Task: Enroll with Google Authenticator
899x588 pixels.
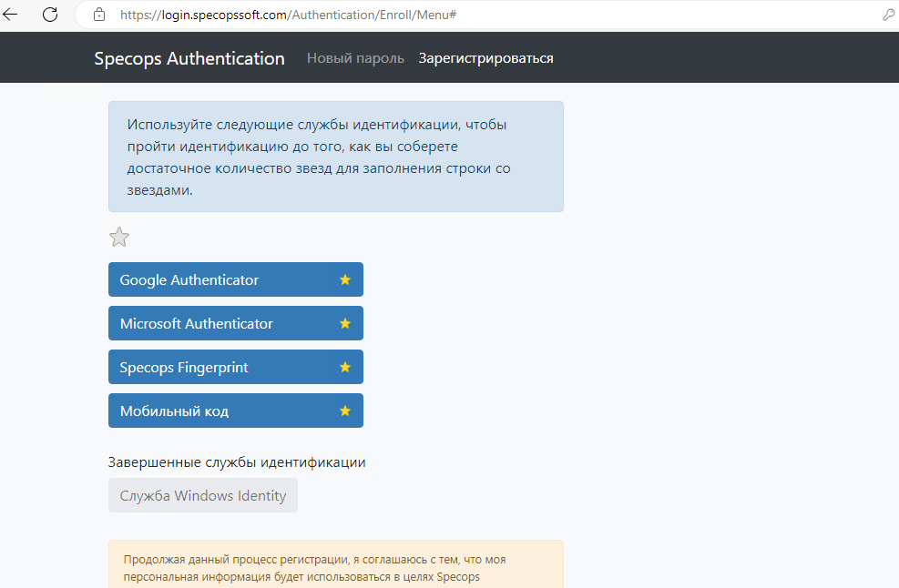Action: (x=219, y=280)
